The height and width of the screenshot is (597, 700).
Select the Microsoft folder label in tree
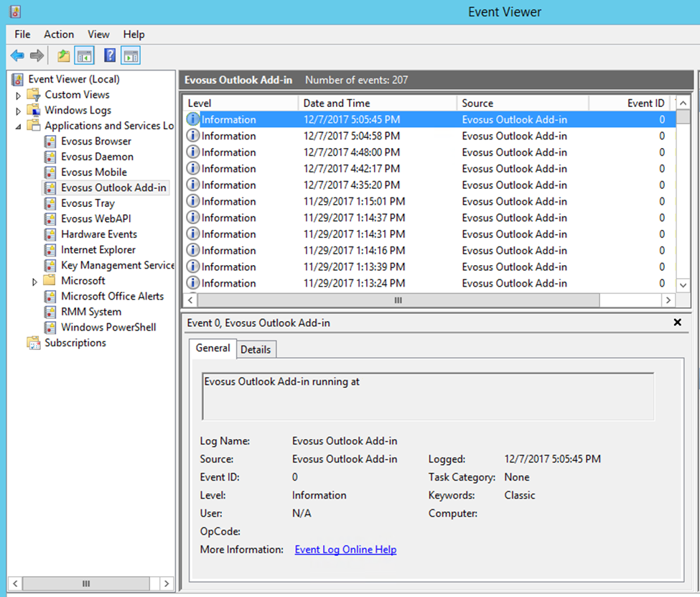pos(83,281)
